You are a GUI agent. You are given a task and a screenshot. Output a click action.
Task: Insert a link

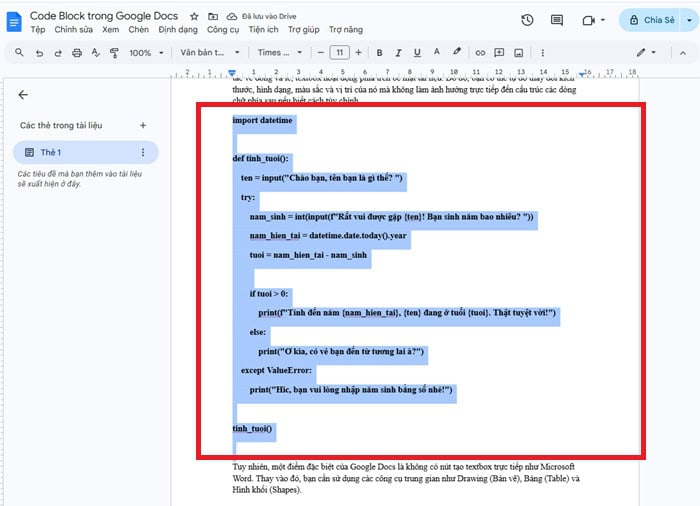coord(480,53)
